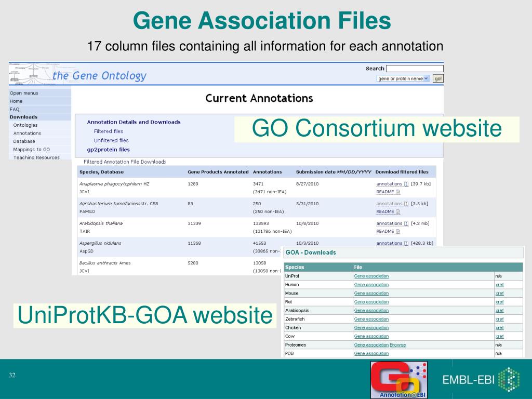
Task: Click download icon beside Aspergillus nidulans annotations link
Action: click(x=406, y=243)
